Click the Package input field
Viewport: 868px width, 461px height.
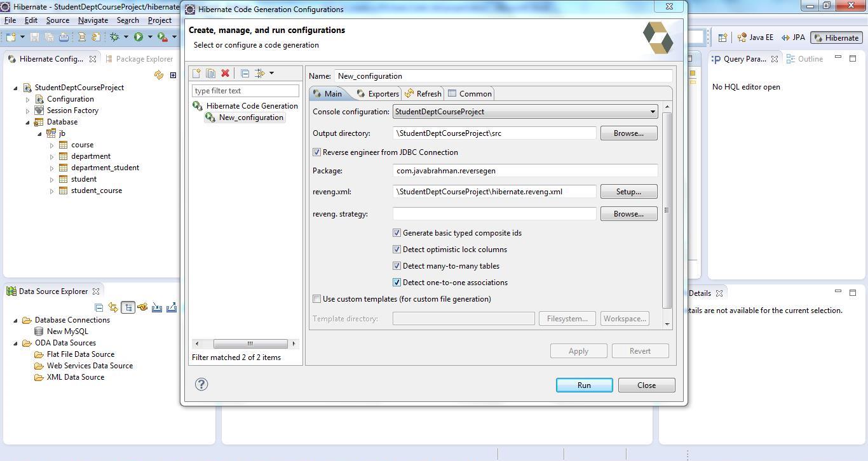point(525,171)
